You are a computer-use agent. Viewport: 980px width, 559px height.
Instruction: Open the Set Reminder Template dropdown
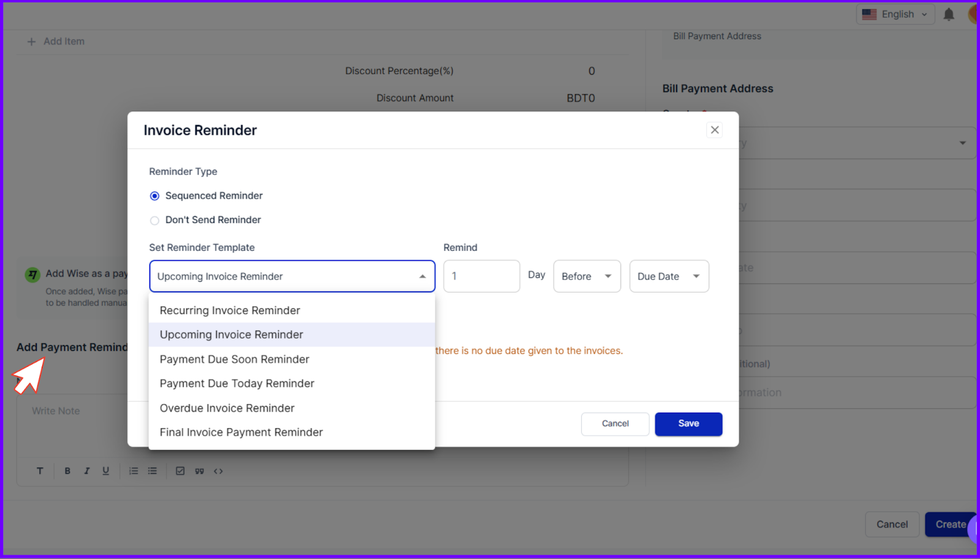click(292, 276)
